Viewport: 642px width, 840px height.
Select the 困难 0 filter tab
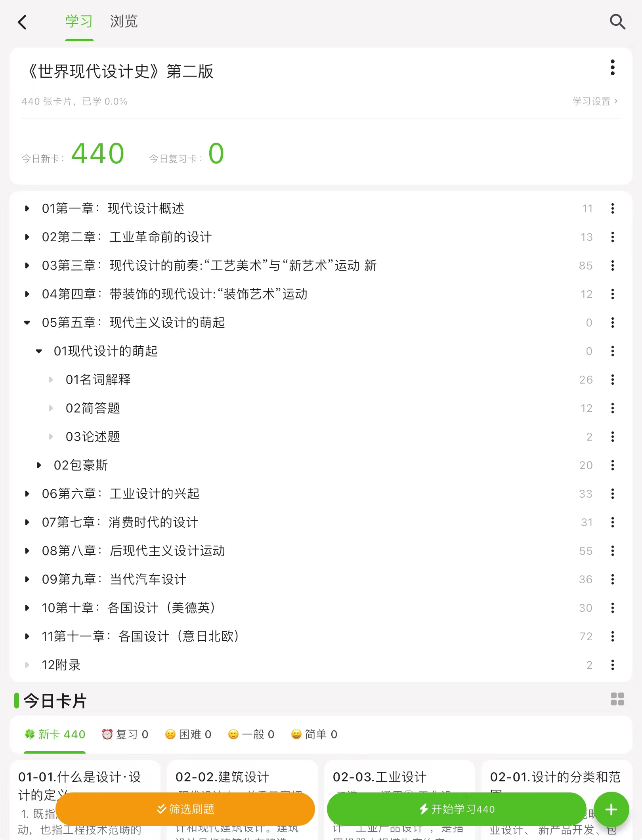point(188,735)
